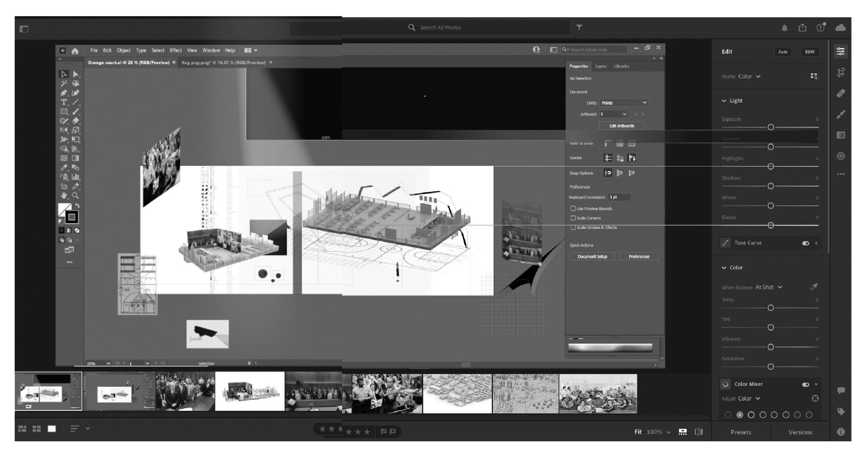Click the B&W button
The image size is (868, 456).
click(810, 52)
